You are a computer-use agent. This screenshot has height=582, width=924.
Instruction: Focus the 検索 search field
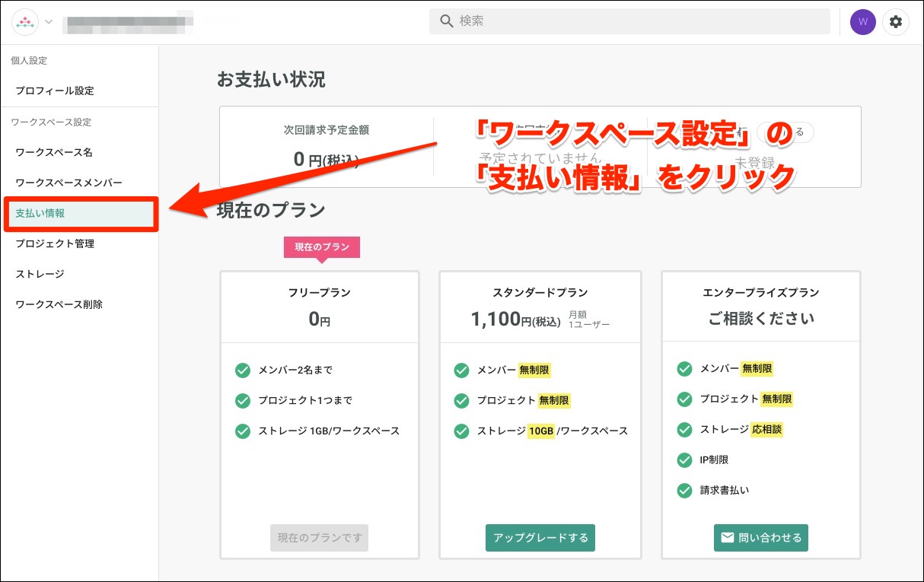[639, 21]
